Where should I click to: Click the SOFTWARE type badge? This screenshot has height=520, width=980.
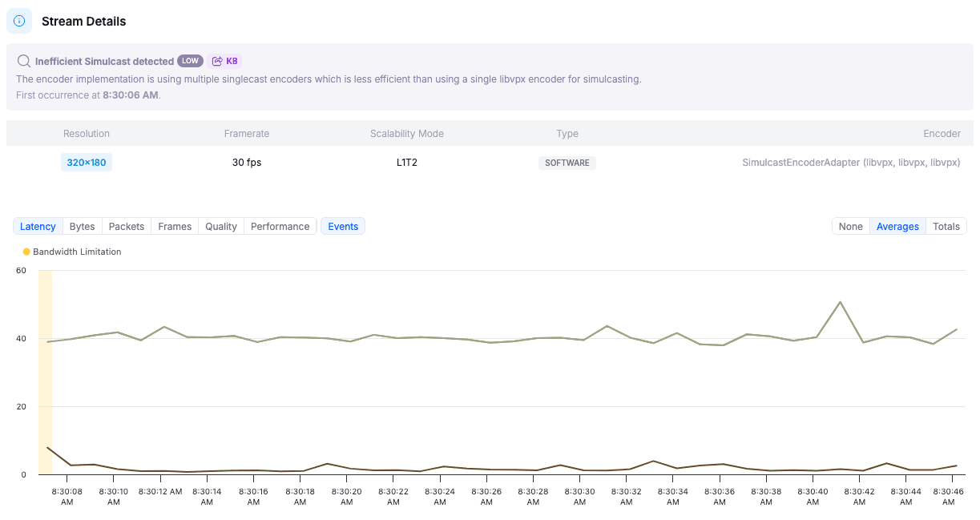pyautogui.click(x=567, y=163)
